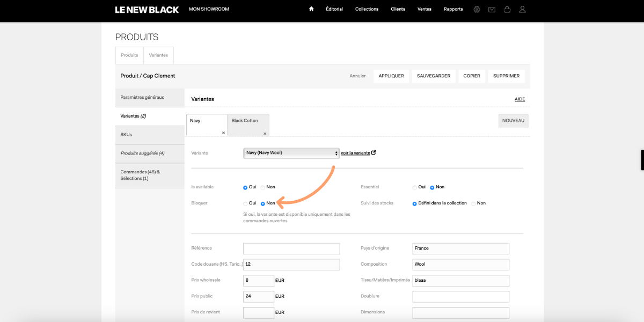This screenshot has width=644, height=322.
Task: Switch to the Produits tab
Action: coord(129,55)
